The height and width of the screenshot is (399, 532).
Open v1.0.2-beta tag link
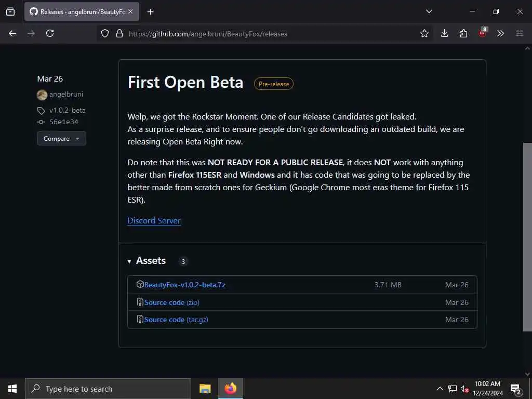[x=67, y=110]
